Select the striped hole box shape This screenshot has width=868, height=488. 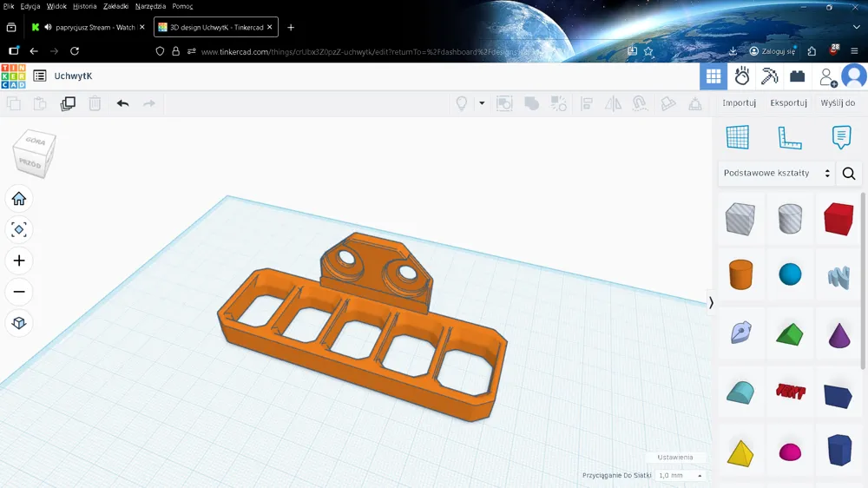[740, 219]
